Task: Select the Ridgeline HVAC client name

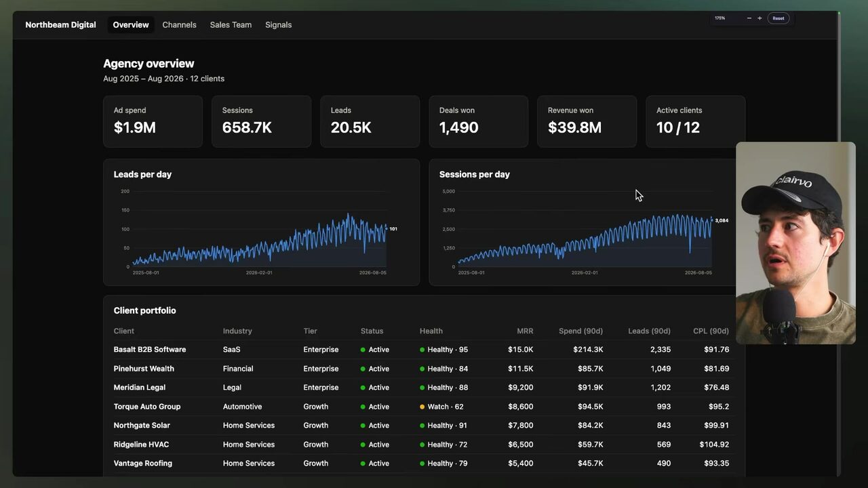Action: click(141, 445)
